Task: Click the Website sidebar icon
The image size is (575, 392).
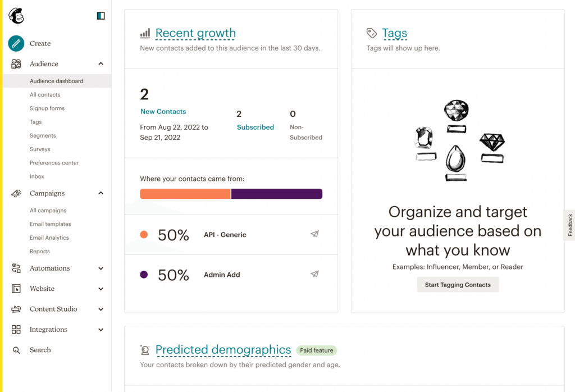Action: click(x=16, y=289)
